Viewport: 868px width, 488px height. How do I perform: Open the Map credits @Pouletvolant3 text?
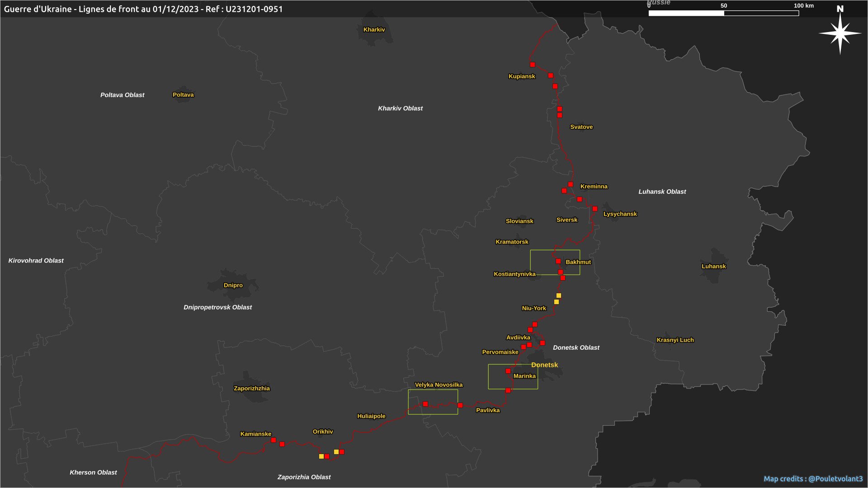(x=813, y=479)
